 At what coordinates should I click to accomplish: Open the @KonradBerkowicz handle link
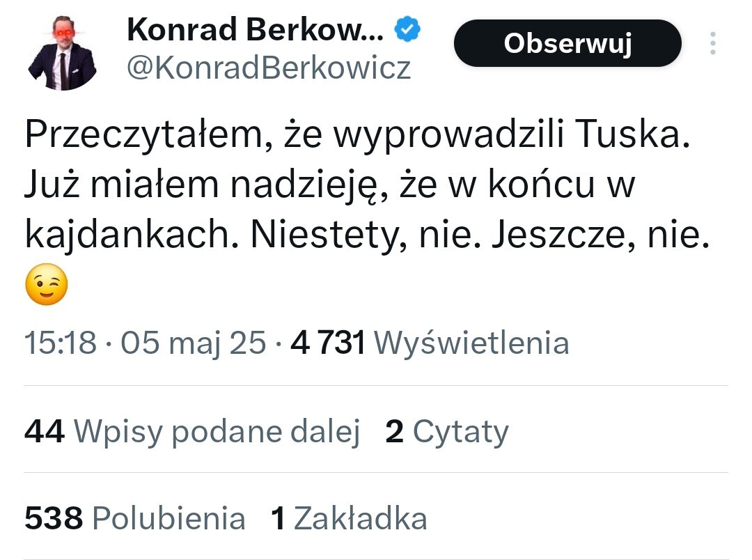click(269, 68)
